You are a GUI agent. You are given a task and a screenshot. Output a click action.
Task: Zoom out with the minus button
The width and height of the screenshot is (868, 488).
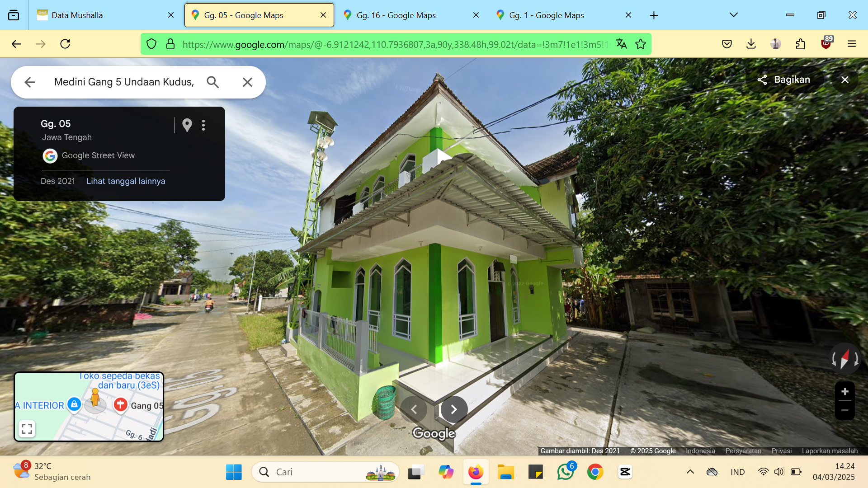pos(844,410)
